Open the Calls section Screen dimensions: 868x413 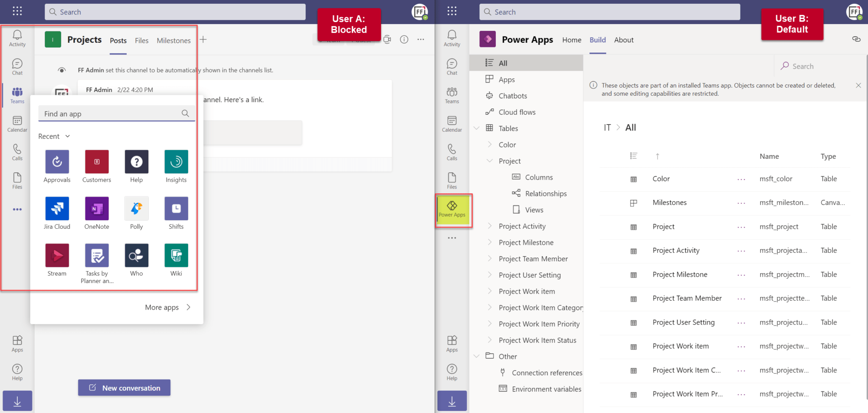pyautogui.click(x=17, y=152)
